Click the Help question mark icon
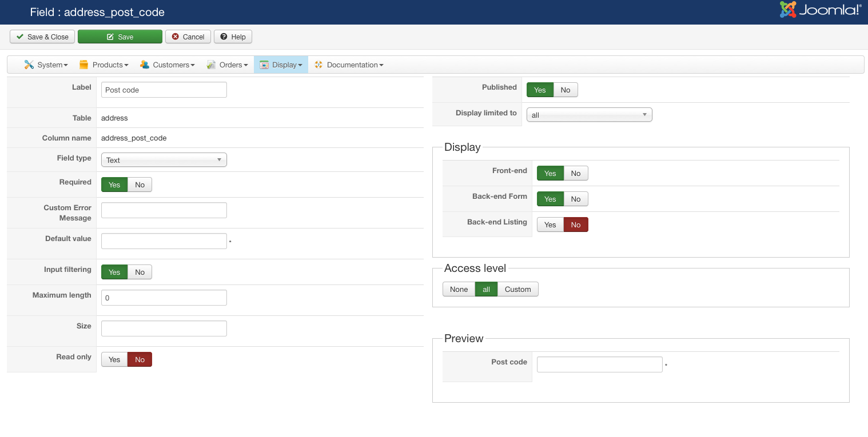This screenshot has width=868, height=437. point(224,37)
